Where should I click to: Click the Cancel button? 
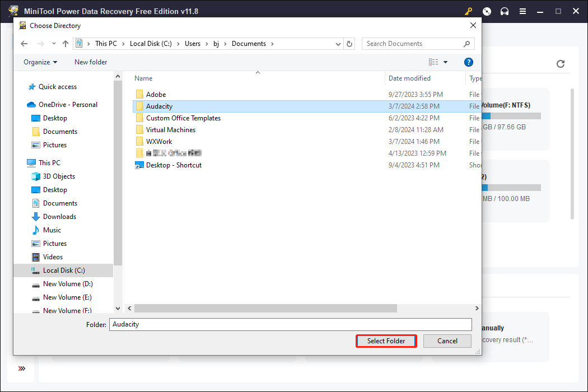(x=447, y=340)
